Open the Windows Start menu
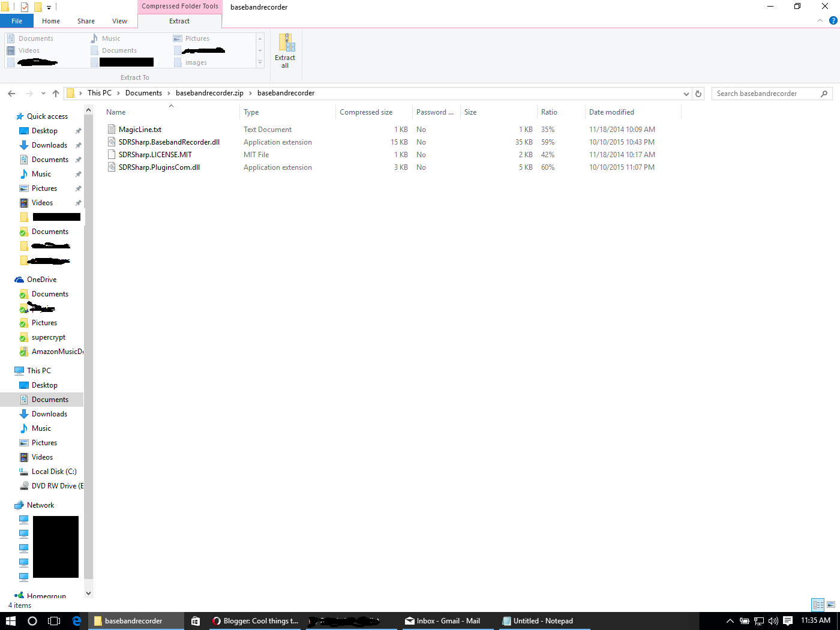Screen dimensions: 840x630 click(10, 621)
